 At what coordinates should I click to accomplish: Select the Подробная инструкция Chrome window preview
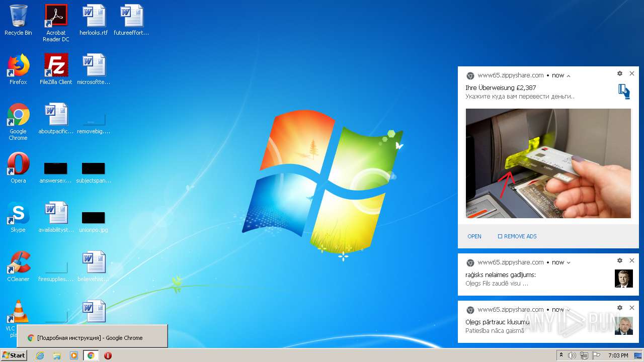coord(92,336)
